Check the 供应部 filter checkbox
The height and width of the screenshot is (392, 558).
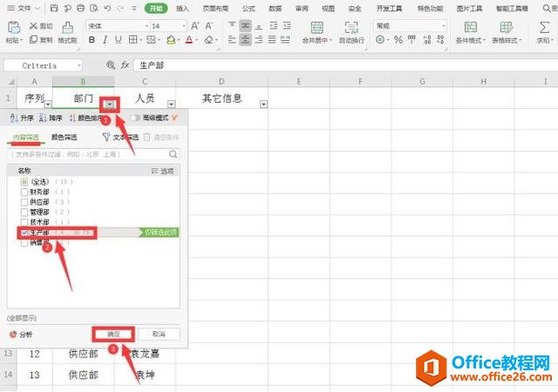click(x=24, y=202)
